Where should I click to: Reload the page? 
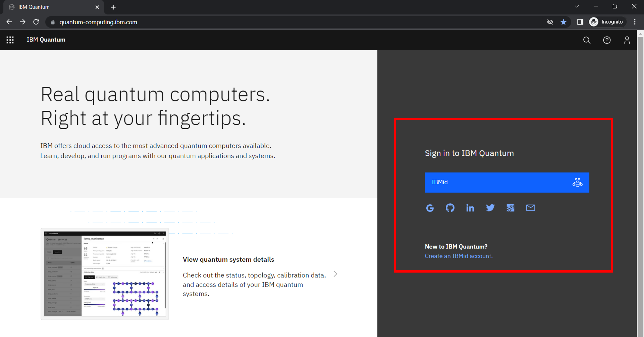tap(36, 22)
